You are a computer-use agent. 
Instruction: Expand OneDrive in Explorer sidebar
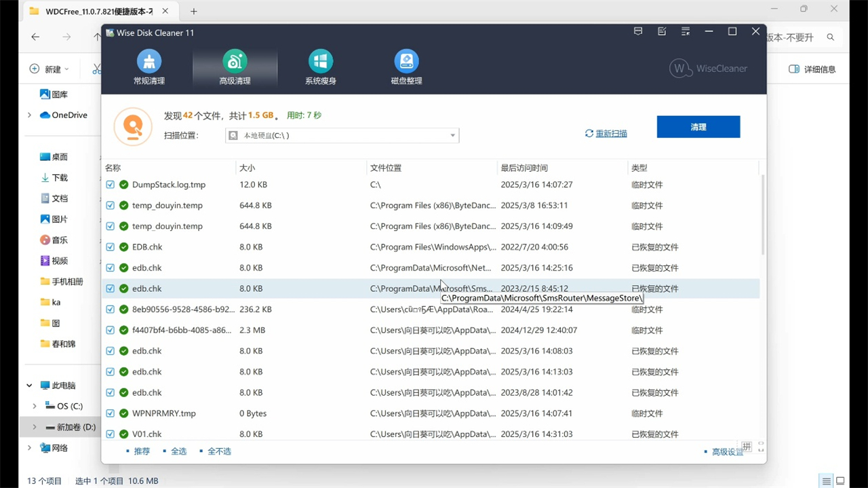[29, 115]
